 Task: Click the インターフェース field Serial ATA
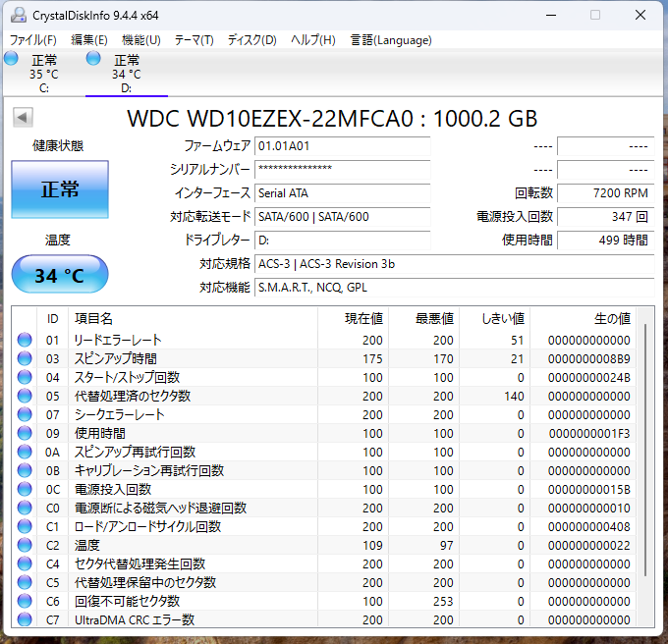[342, 193]
